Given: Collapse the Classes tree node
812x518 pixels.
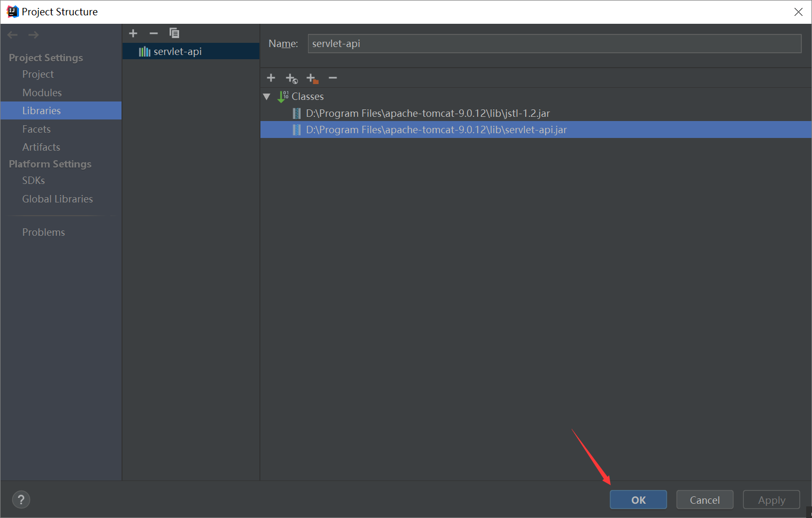Looking at the screenshot, I should 267,96.
